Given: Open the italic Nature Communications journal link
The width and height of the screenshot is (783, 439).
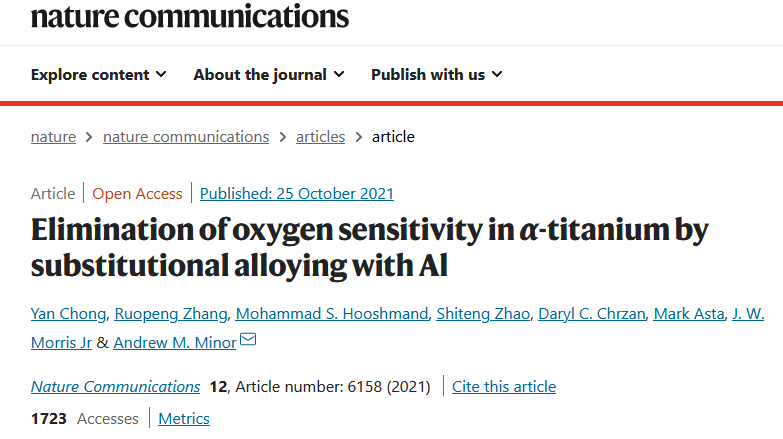Looking at the screenshot, I should [115, 387].
